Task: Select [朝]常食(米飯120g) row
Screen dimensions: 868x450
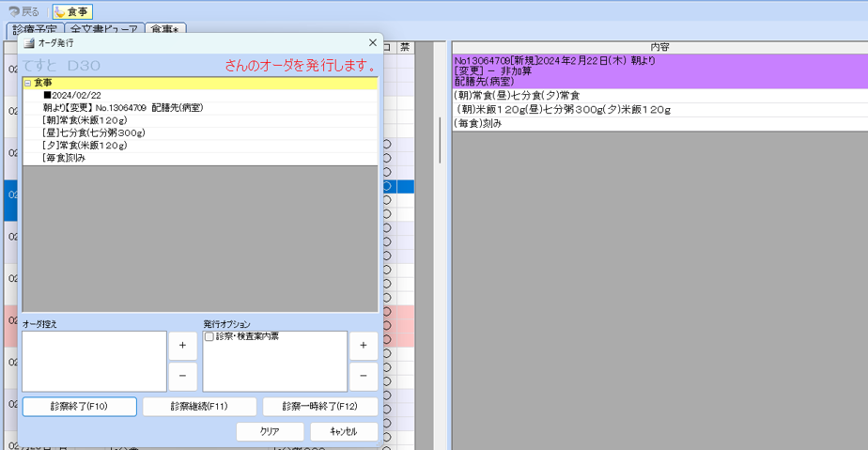Action: coord(200,120)
